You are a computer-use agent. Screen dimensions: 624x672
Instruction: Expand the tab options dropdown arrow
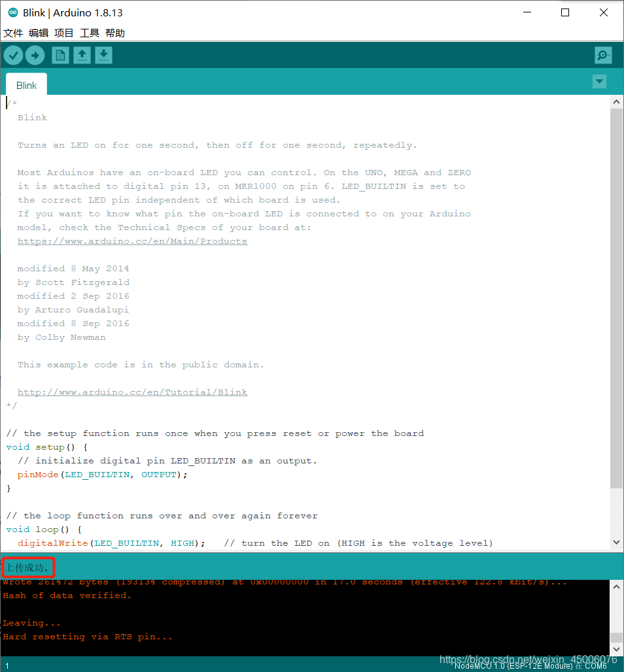tap(599, 81)
